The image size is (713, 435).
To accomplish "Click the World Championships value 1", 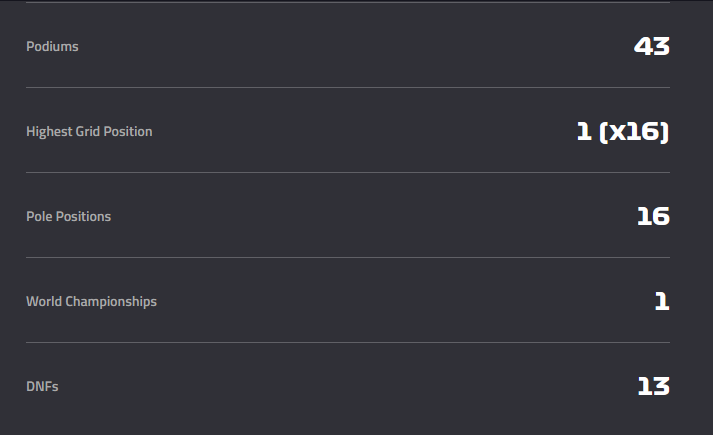I will pyautogui.click(x=662, y=301).
